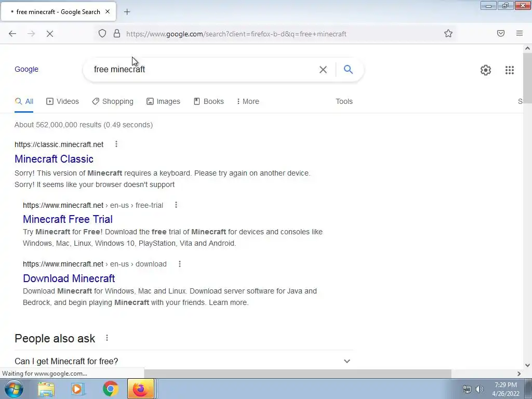This screenshot has height=399, width=532.
Task: Open File Explorer from taskbar
Action: click(46, 389)
